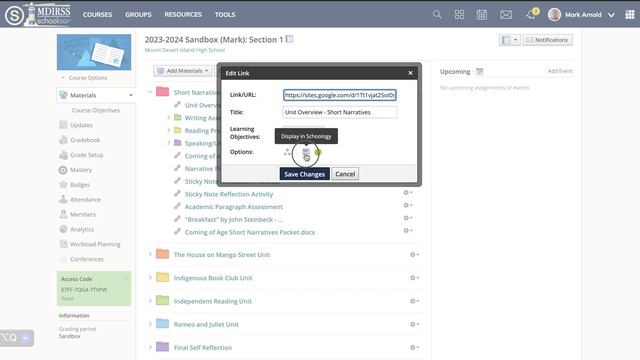Open Analytics in sidebar

coord(82,229)
